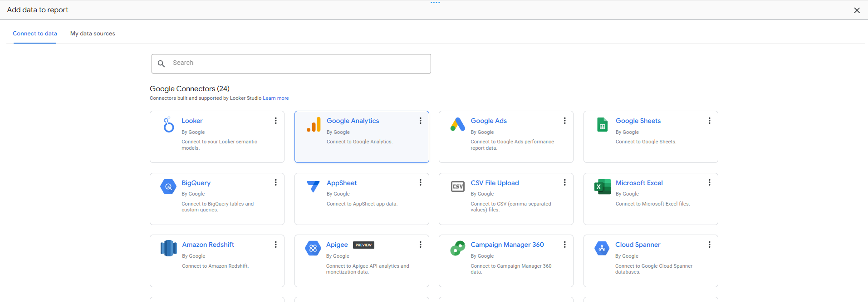Select the Google Analytics connector title

pyautogui.click(x=353, y=121)
